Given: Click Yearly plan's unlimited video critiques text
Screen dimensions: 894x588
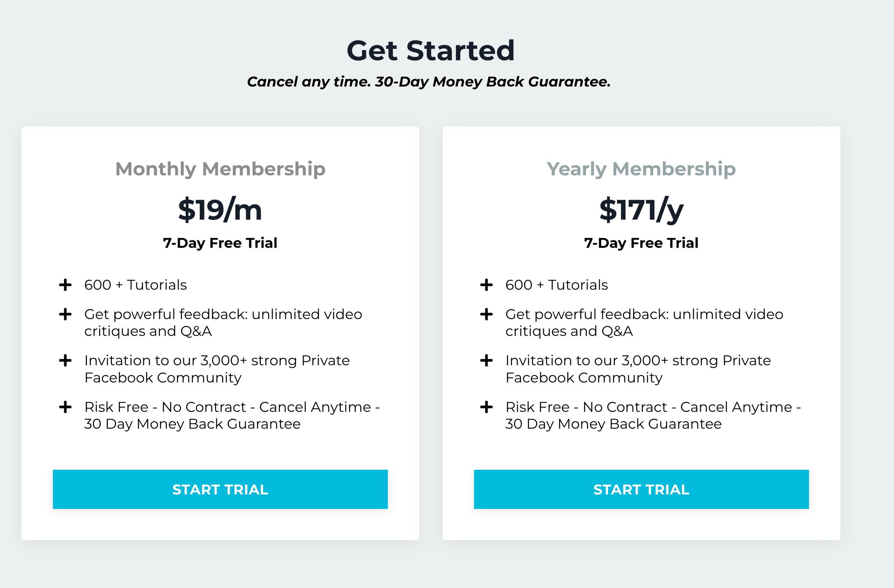Looking at the screenshot, I should [x=644, y=323].
